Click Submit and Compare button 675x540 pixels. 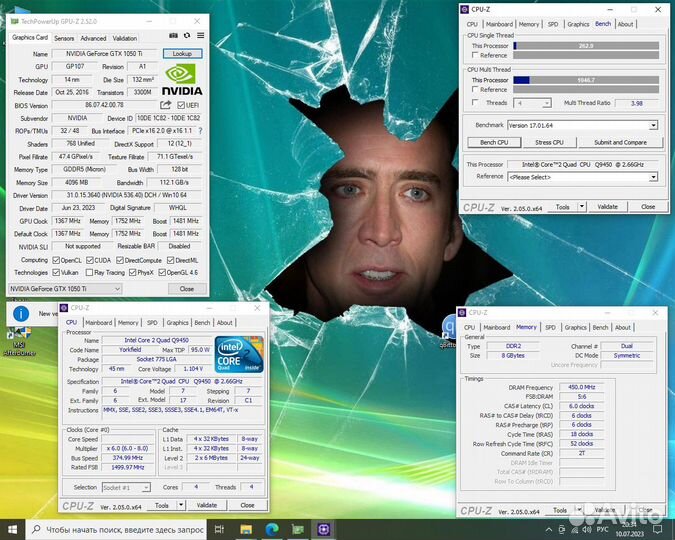pos(620,142)
